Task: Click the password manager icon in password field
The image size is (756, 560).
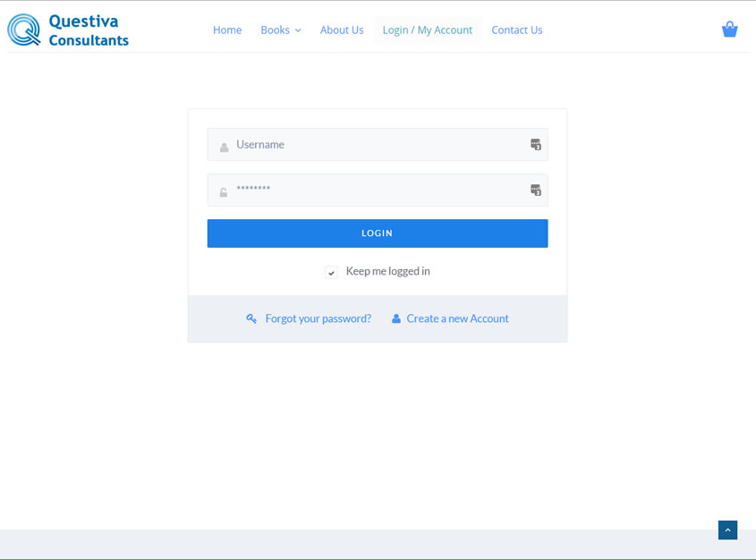Action: (535, 191)
